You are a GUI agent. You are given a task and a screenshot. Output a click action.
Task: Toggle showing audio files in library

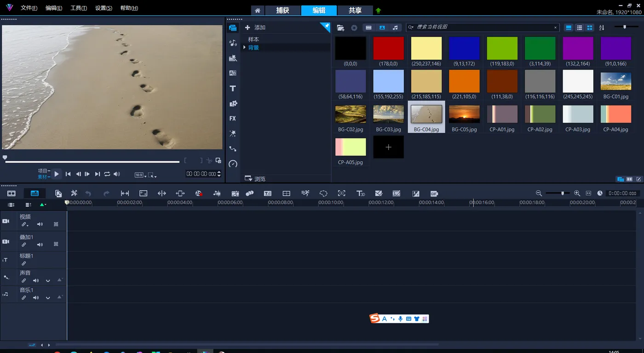pos(395,28)
